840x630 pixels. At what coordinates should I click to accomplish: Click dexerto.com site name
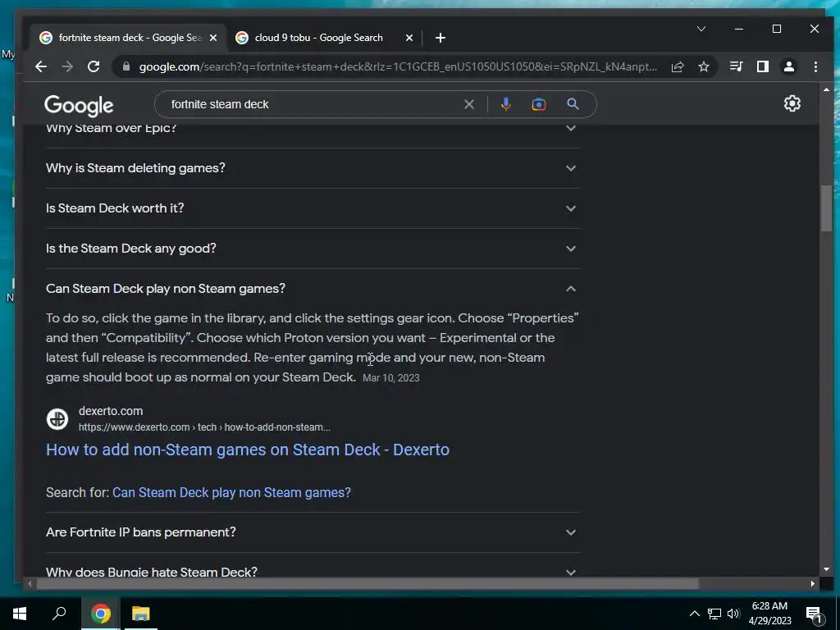(x=111, y=411)
